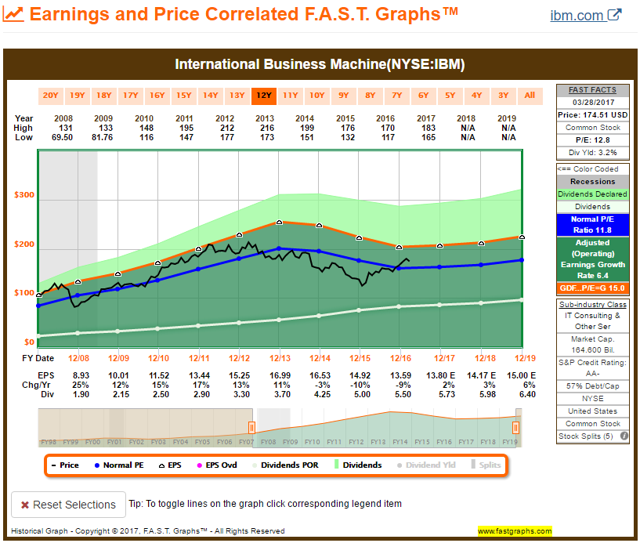Image resolution: width=640 pixels, height=543 pixels.
Task: Click the Normal PE dot at 12/19
Action: tap(522, 260)
